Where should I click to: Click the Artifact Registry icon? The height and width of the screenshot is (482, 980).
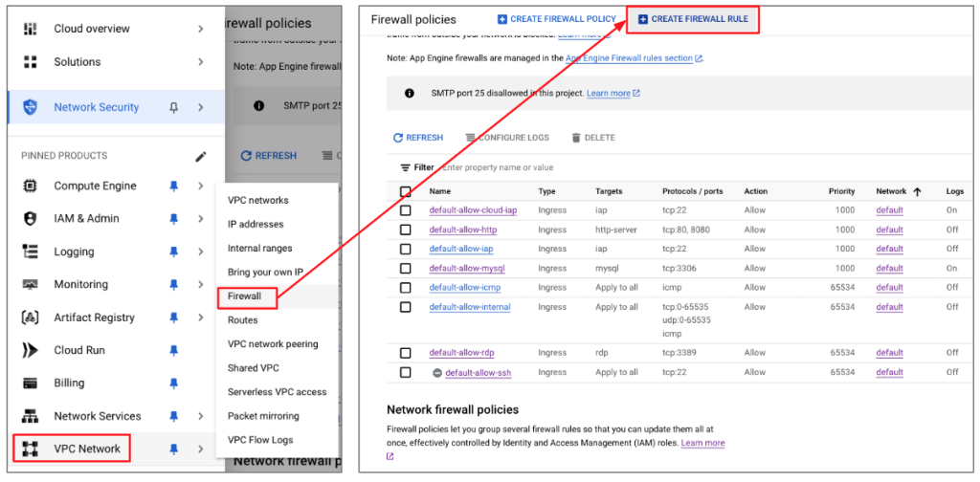[x=30, y=318]
